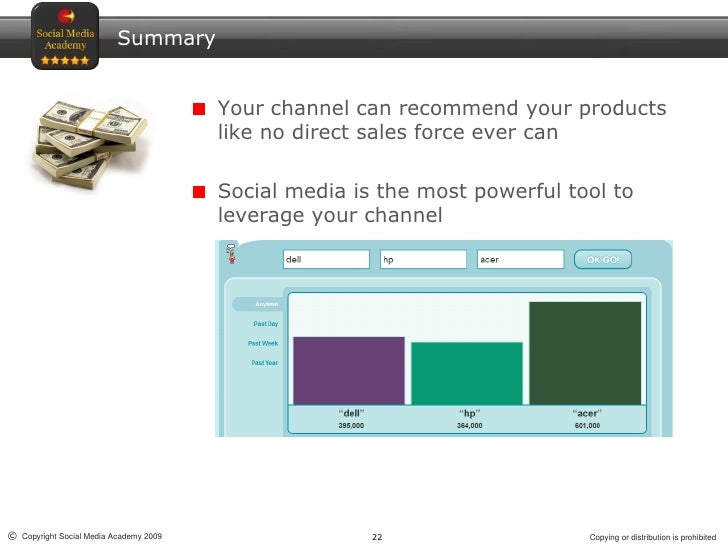Click the stack of dollar bills image

[91, 144]
